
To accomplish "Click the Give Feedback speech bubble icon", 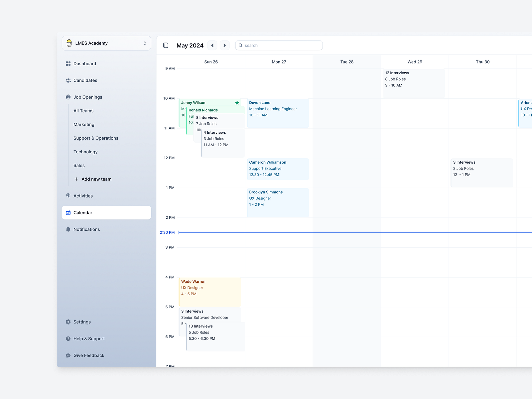I will [x=68, y=355].
